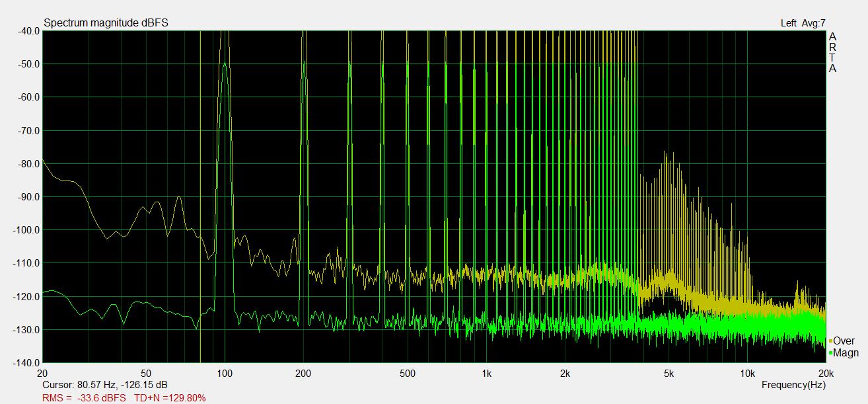Click the 20 Hz frequency axis label
Viewport: 868px width, 404px height.
[x=42, y=374]
